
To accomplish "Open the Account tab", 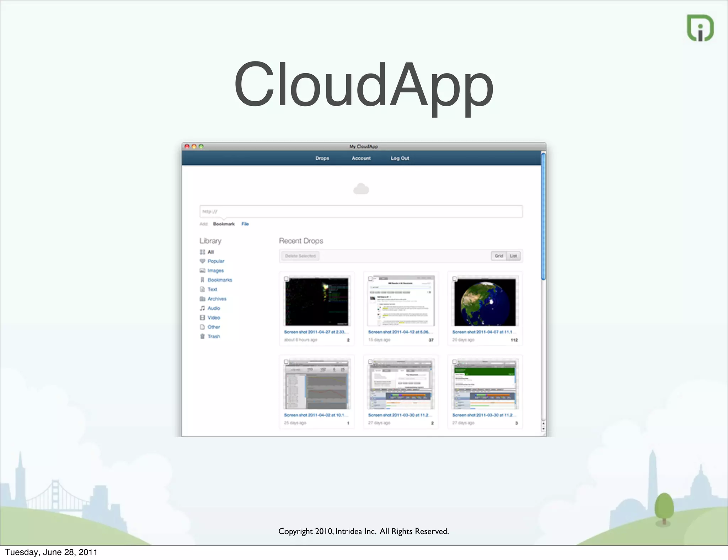I will tap(361, 158).
